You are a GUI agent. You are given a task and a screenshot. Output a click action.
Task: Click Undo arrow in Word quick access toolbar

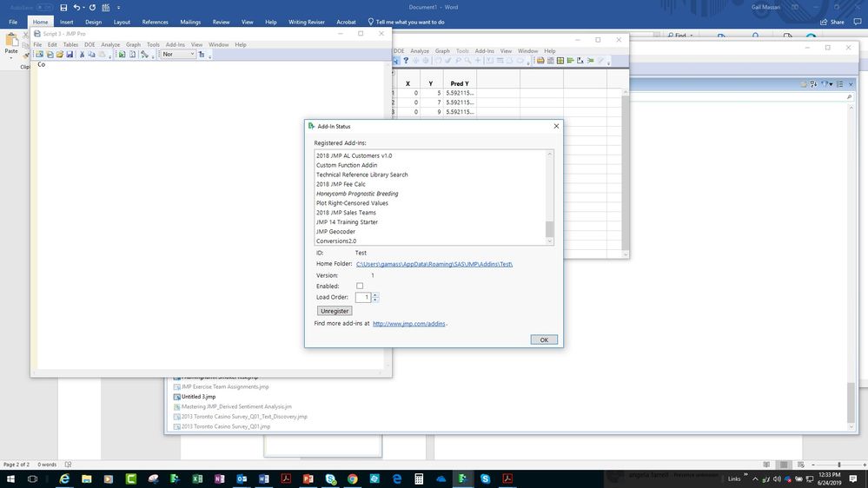[x=77, y=7]
